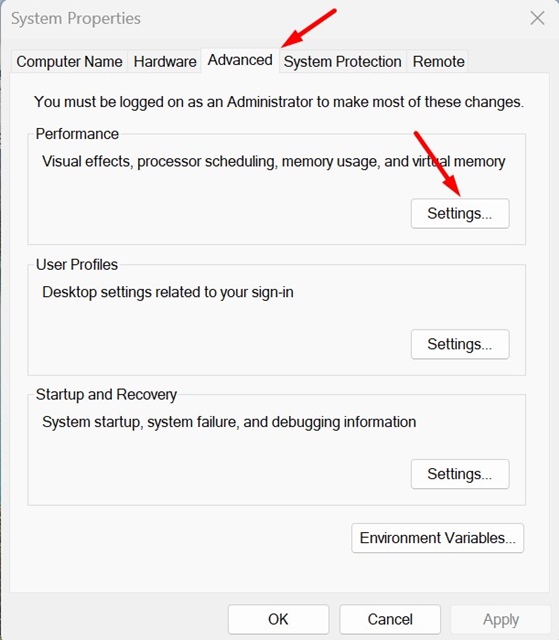Switch to the Computer Name tab
Screen dimensions: 559x640
[x=69, y=62]
